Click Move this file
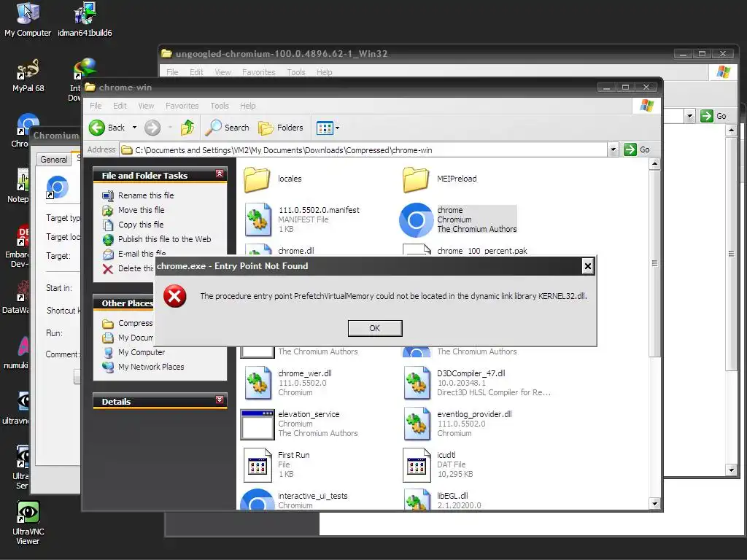The width and height of the screenshot is (747, 560). coord(141,210)
